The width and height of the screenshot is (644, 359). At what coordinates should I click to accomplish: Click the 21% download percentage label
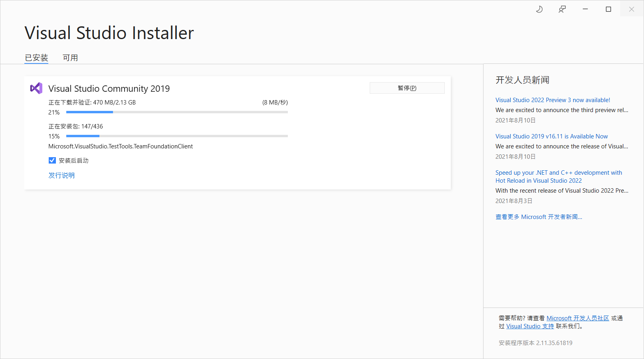coord(54,112)
